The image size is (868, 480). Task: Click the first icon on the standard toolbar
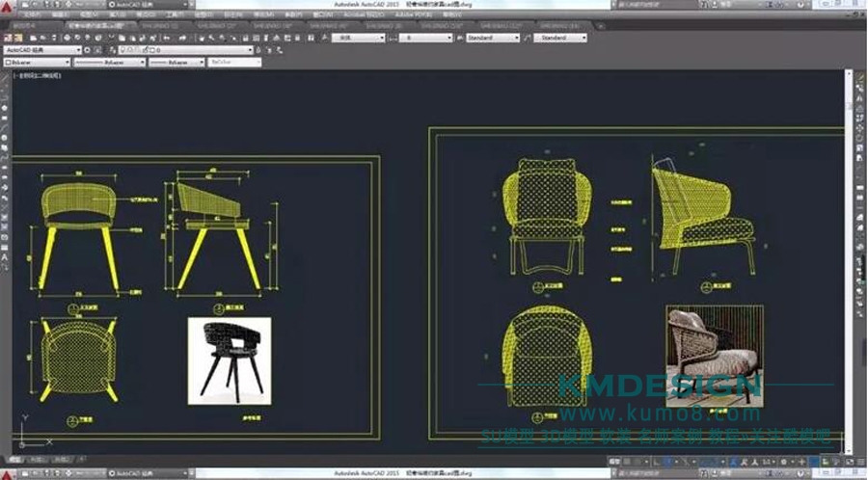coord(6,38)
